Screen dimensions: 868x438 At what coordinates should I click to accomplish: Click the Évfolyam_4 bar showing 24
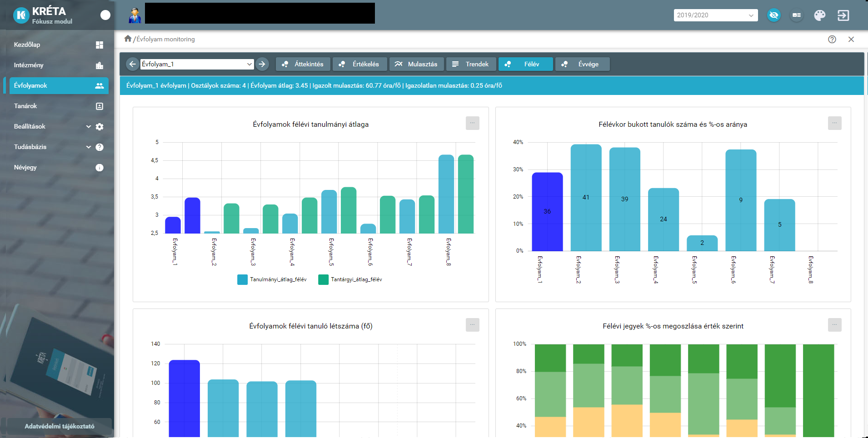tap(663, 219)
